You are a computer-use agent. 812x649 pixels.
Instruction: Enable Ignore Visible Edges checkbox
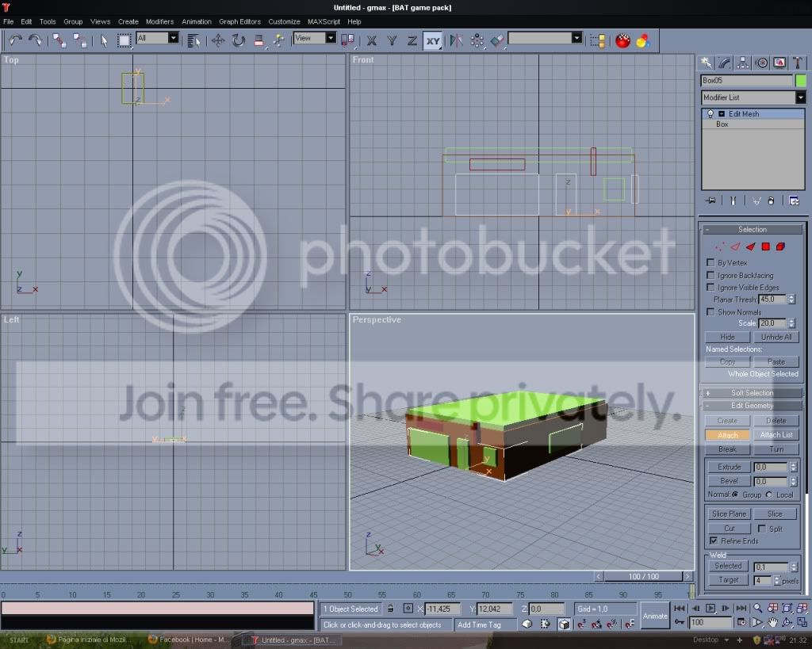coord(710,287)
